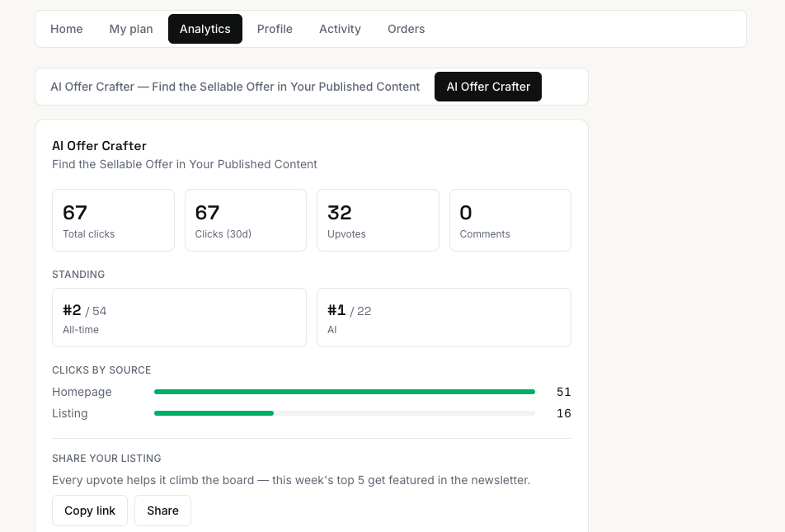Click the black AI Offer Crafter button
785x532 pixels.
point(488,87)
